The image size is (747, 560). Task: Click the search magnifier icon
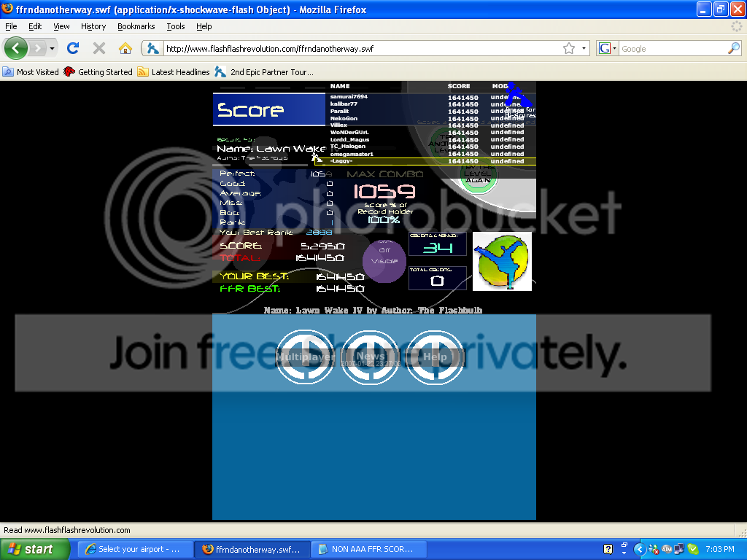[x=734, y=49]
